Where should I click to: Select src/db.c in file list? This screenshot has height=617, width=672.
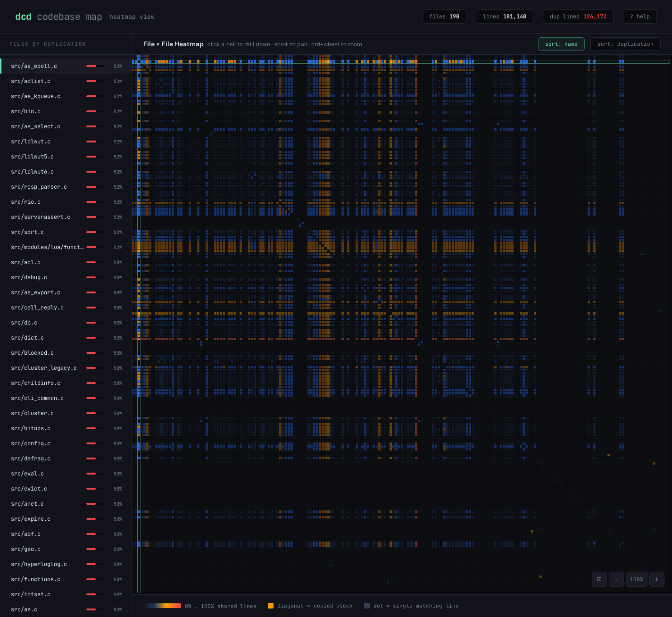point(66,323)
